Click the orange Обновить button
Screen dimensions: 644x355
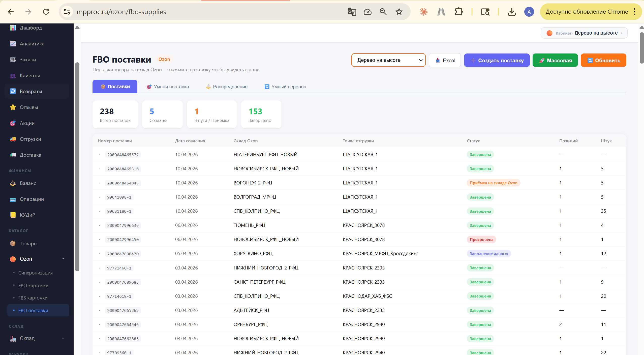point(603,60)
